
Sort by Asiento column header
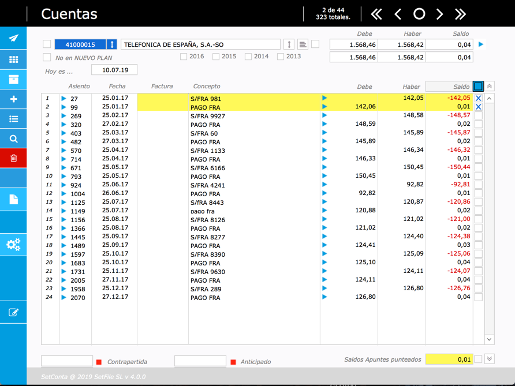click(79, 86)
